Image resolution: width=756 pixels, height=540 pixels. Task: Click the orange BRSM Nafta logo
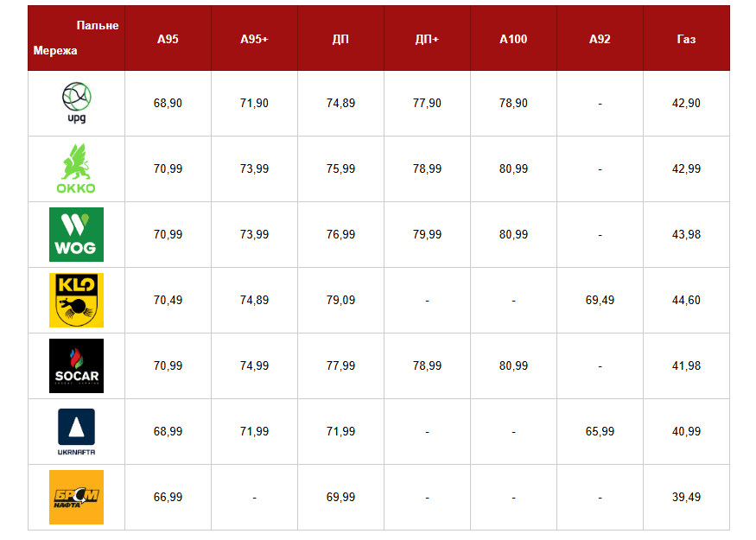tap(76, 497)
